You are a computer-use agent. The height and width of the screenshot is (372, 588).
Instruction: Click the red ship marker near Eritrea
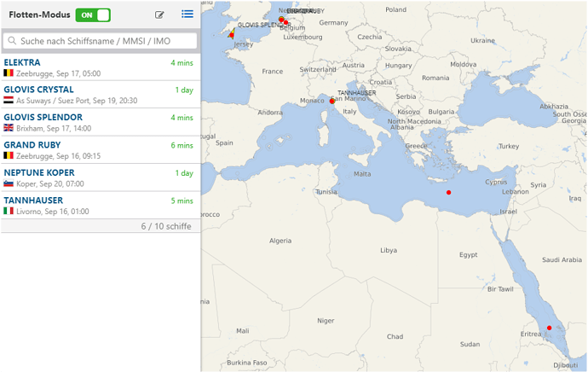tap(549, 328)
